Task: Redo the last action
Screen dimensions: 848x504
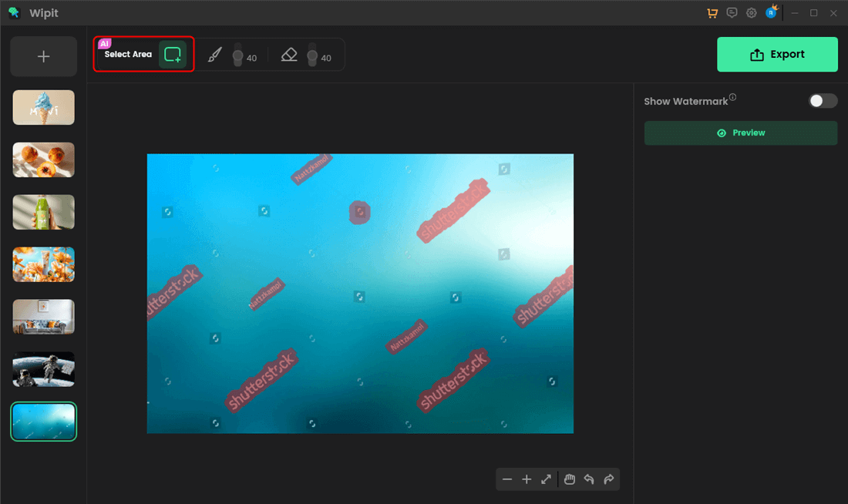Action: point(609,479)
